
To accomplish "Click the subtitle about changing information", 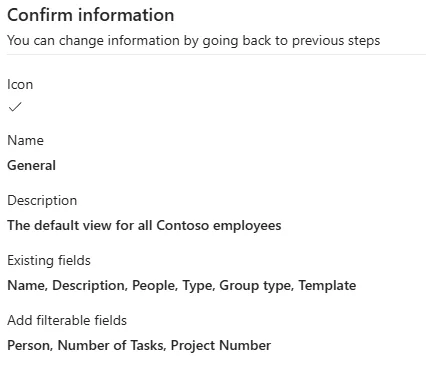I will (194, 41).
